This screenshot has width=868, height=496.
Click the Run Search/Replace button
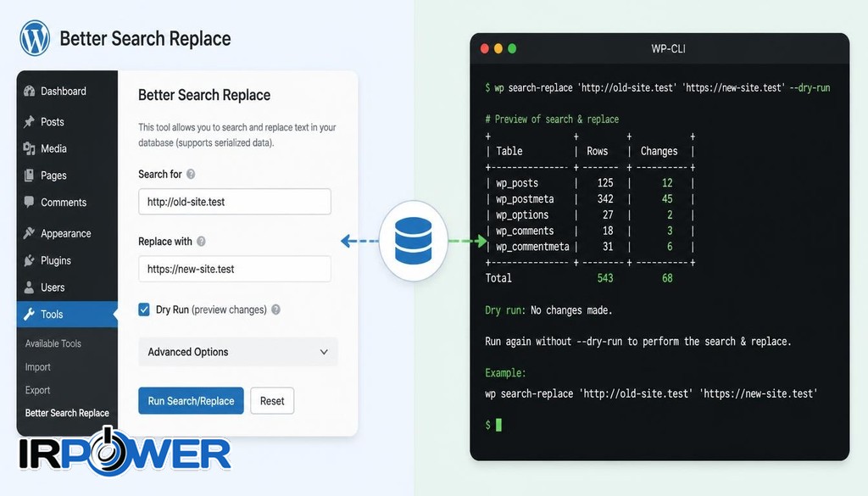pyautogui.click(x=191, y=401)
